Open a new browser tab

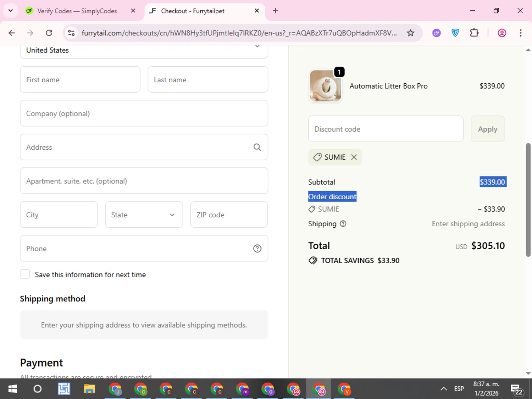click(276, 11)
